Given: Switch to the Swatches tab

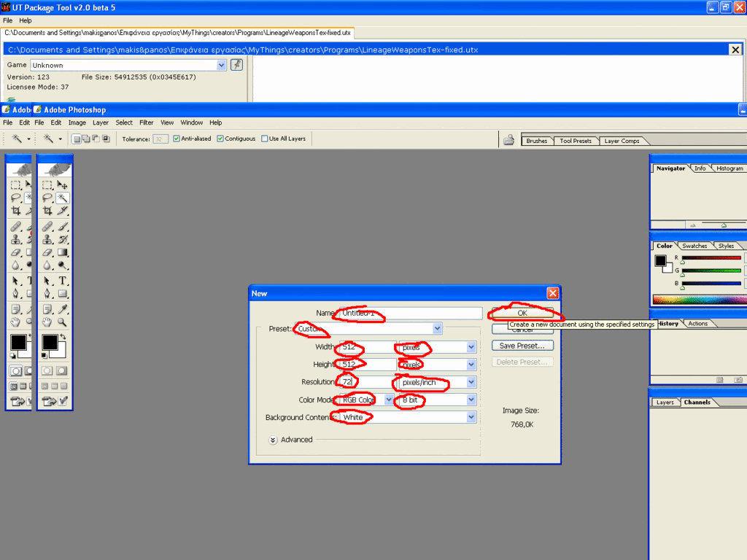Looking at the screenshot, I should 694,246.
